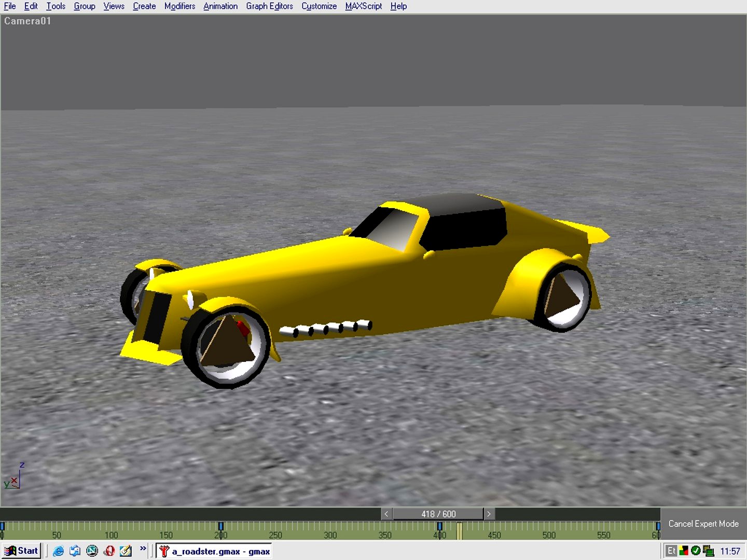Select the keyframe marker at frame 200
Viewport: 747px width, 560px height.
point(220,527)
